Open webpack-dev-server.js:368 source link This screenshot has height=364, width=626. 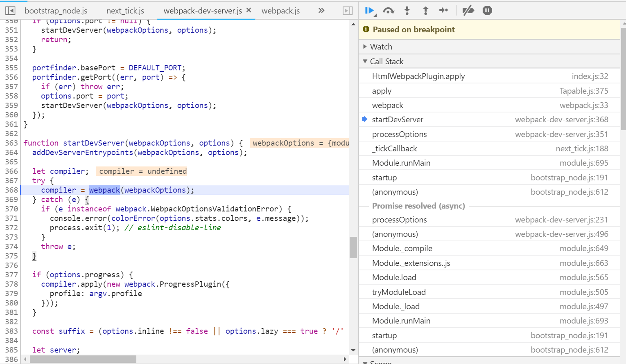click(562, 119)
